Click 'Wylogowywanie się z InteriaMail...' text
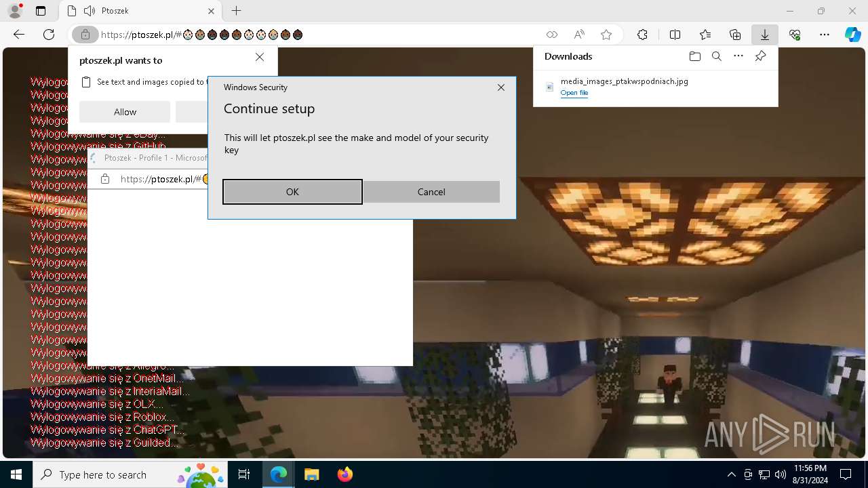 (x=111, y=391)
